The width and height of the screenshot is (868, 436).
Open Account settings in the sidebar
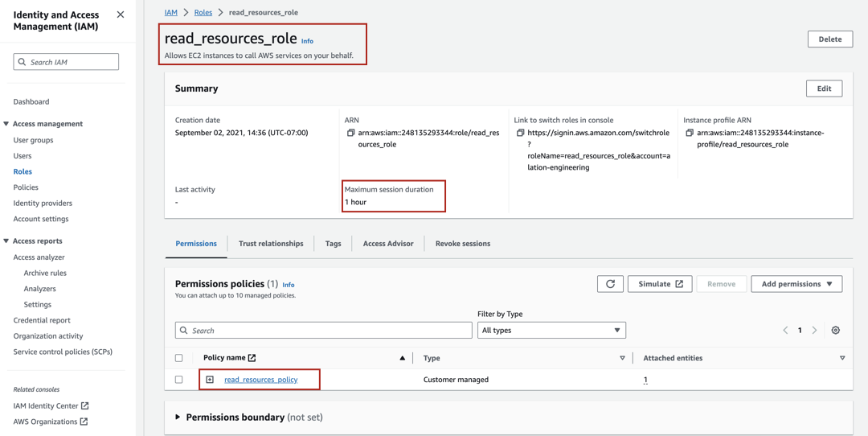[41, 219]
